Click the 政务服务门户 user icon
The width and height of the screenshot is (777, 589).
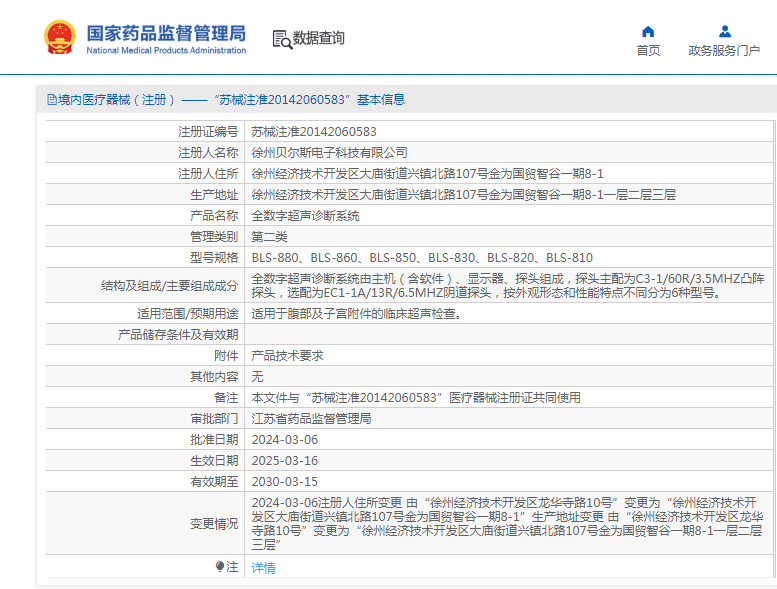click(724, 32)
